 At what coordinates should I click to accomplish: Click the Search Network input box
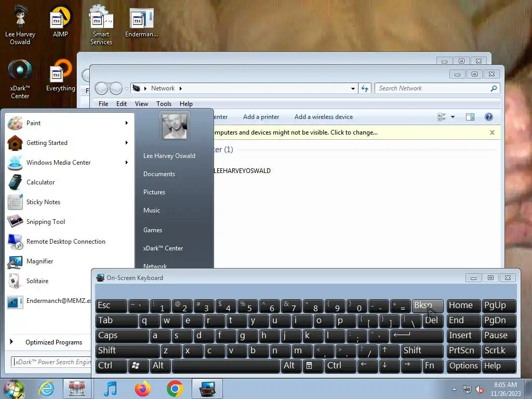[x=433, y=88]
